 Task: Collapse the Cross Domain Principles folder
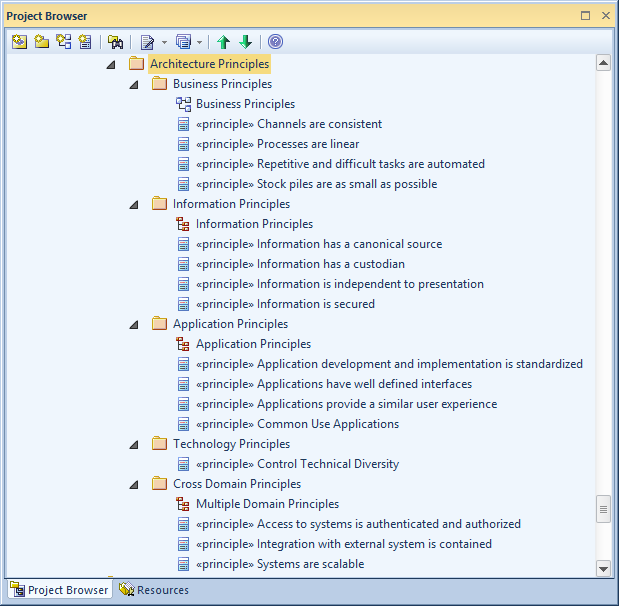coord(134,484)
